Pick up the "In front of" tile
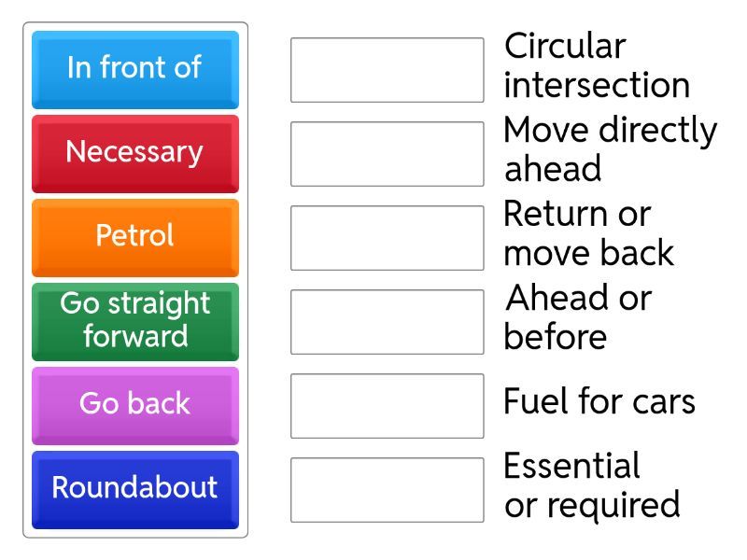This screenshot has height=560, width=747. tap(134, 69)
